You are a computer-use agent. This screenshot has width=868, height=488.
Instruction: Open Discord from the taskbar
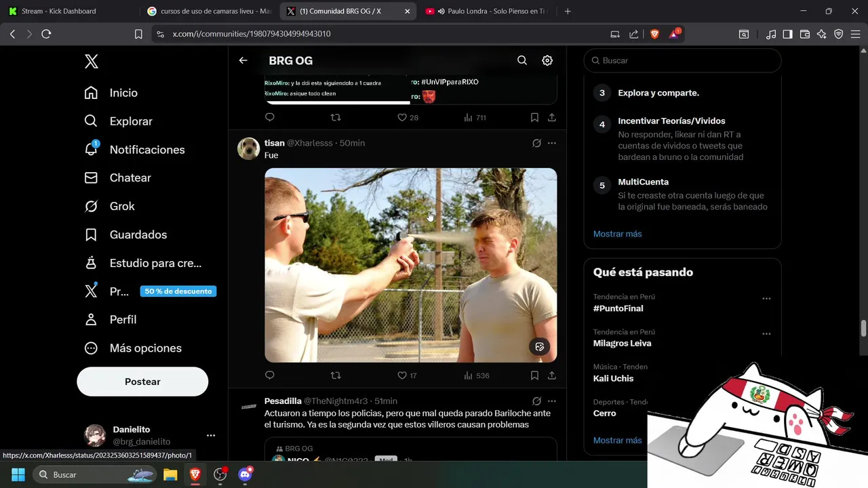coord(245,474)
